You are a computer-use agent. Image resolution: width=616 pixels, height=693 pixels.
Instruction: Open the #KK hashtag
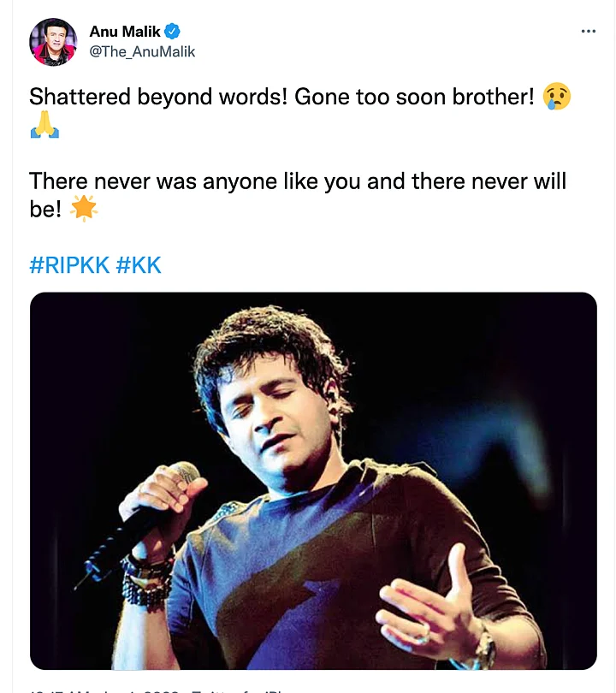tap(139, 265)
